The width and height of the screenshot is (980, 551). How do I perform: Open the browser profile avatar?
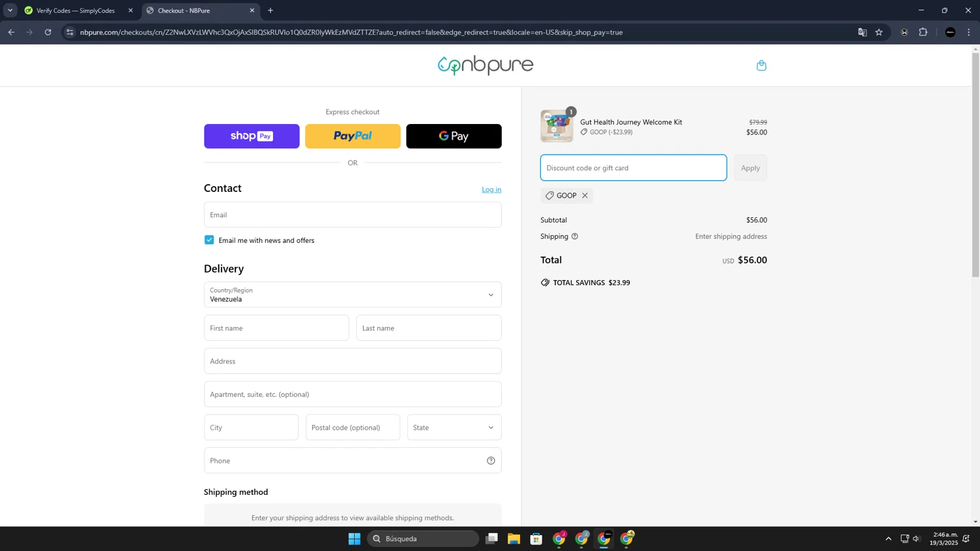pos(951,32)
